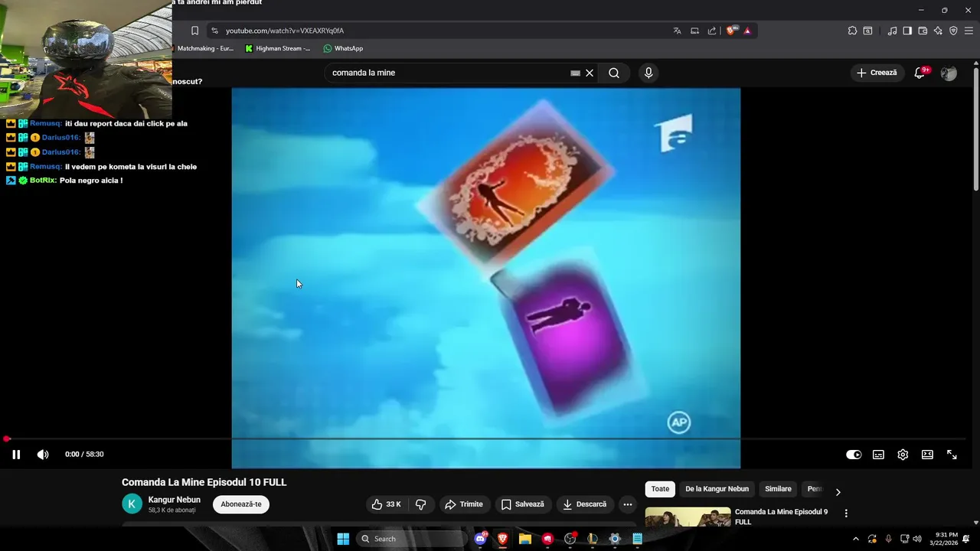Open the Brave Wallet icon
980x551 pixels.
[x=923, y=31]
